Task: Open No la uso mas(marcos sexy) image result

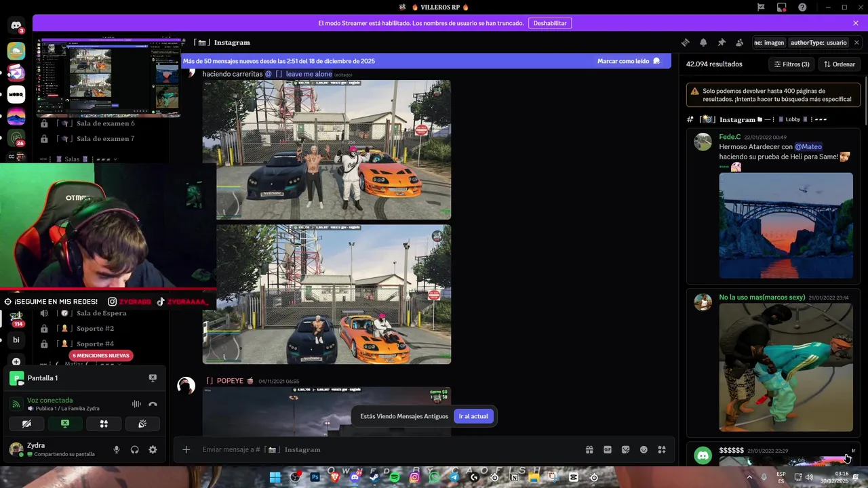Action: point(786,367)
